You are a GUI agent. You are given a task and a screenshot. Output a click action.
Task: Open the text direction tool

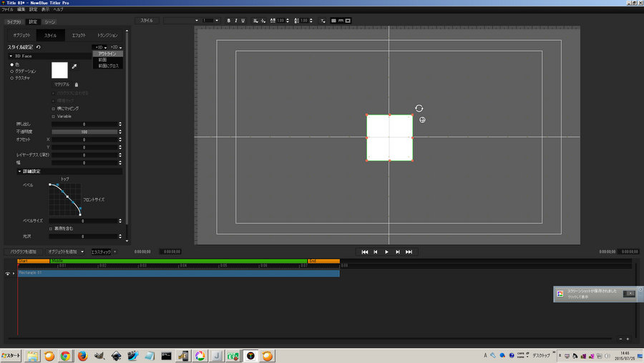[323, 21]
